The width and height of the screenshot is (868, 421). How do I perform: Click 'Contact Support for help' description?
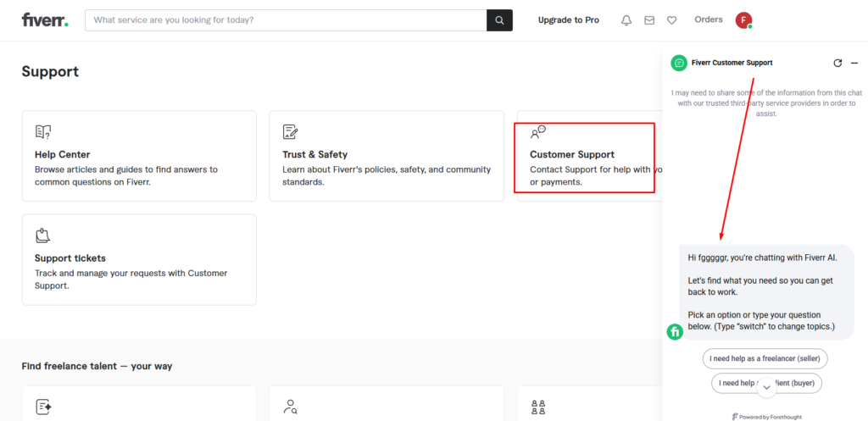tap(596, 175)
